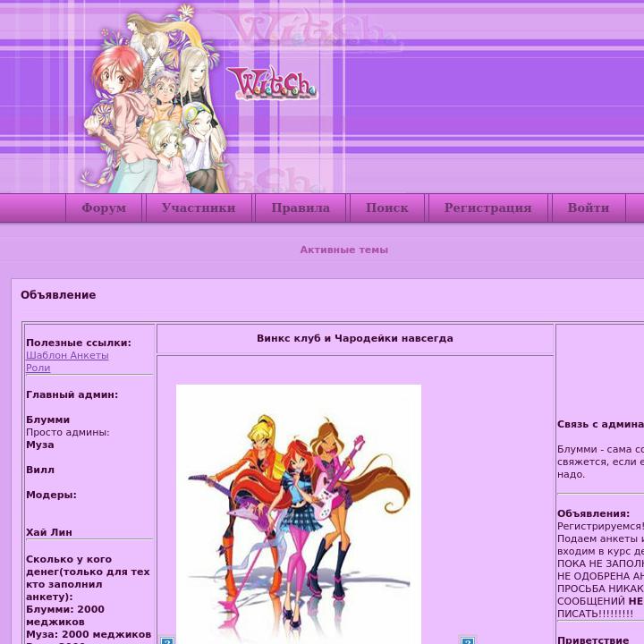Open the Правила menu item
644x644 pixels.
pyautogui.click(x=301, y=208)
